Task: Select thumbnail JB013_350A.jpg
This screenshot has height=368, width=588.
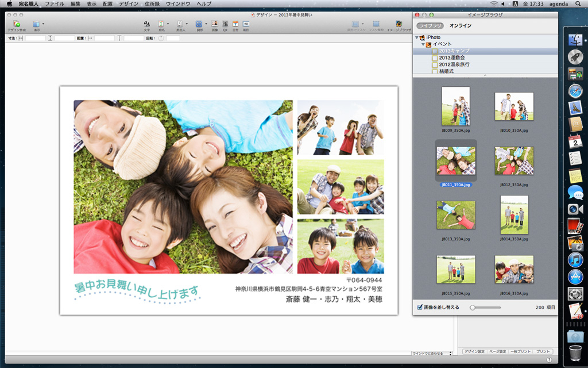Action: click(455, 215)
